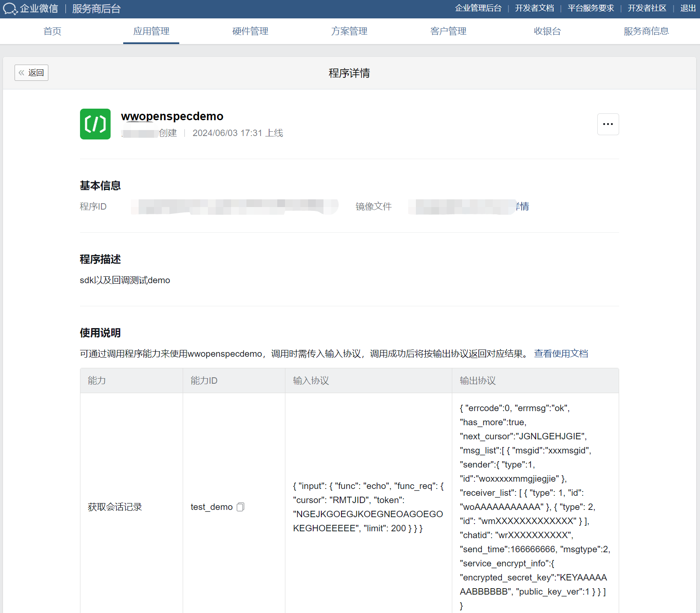Screen dimensions: 700x613
Task: Go to the 方案管理 tab
Action: pyautogui.click(x=349, y=31)
